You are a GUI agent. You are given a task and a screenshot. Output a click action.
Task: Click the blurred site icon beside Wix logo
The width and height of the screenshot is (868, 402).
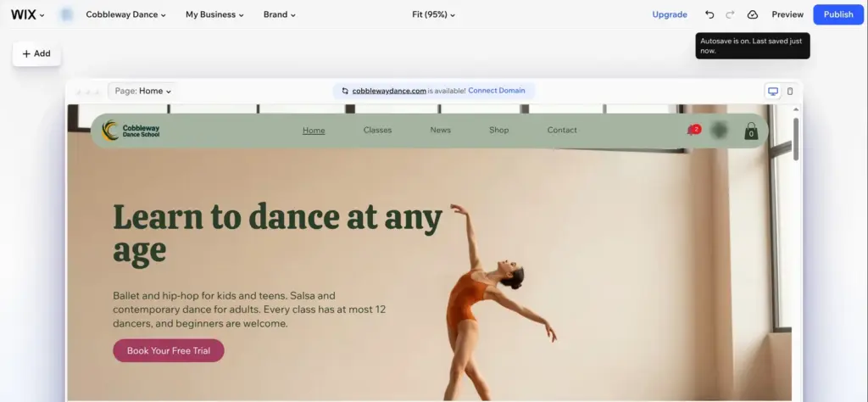(66, 15)
